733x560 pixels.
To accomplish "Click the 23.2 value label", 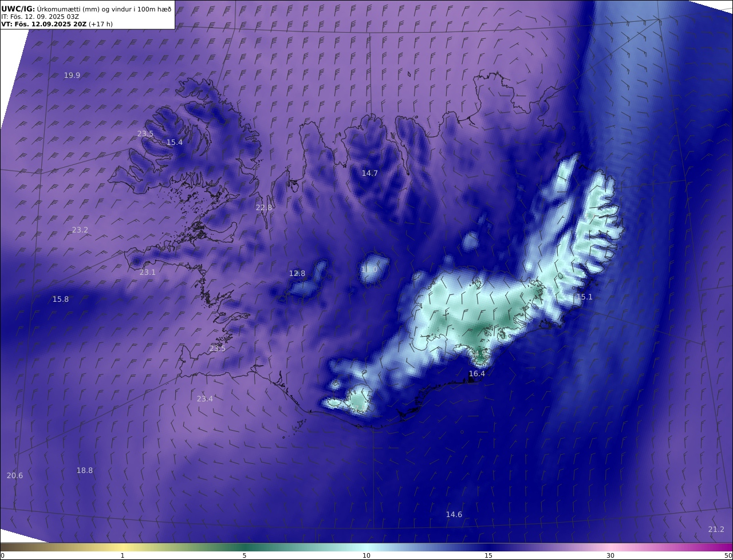I will (80, 230).
